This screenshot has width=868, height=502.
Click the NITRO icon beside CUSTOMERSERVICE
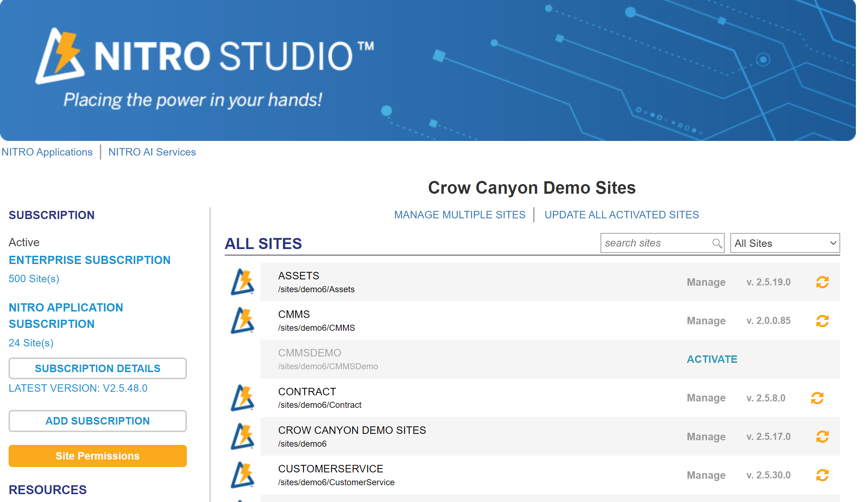coord(242,475)
